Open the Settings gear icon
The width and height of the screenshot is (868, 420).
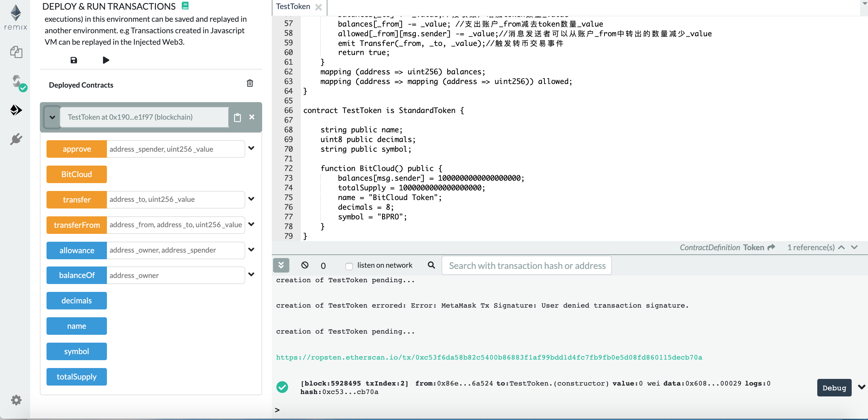16,400
